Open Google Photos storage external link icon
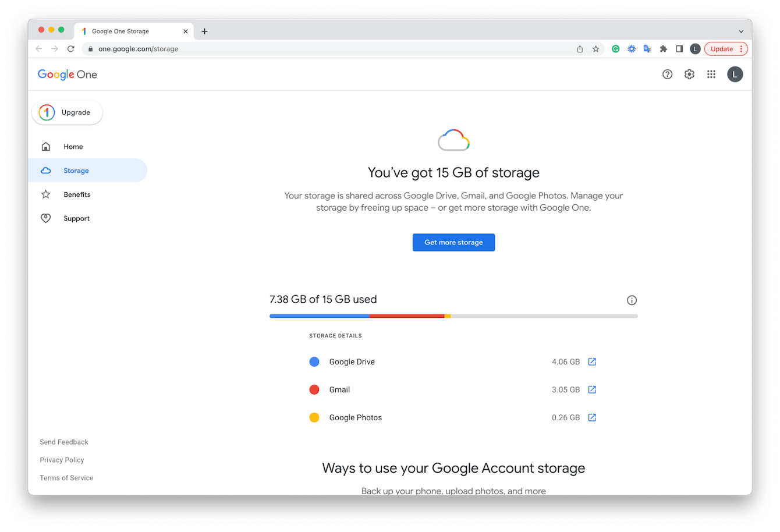The width and height of the screenshot is (780, 532). [592, 417]
